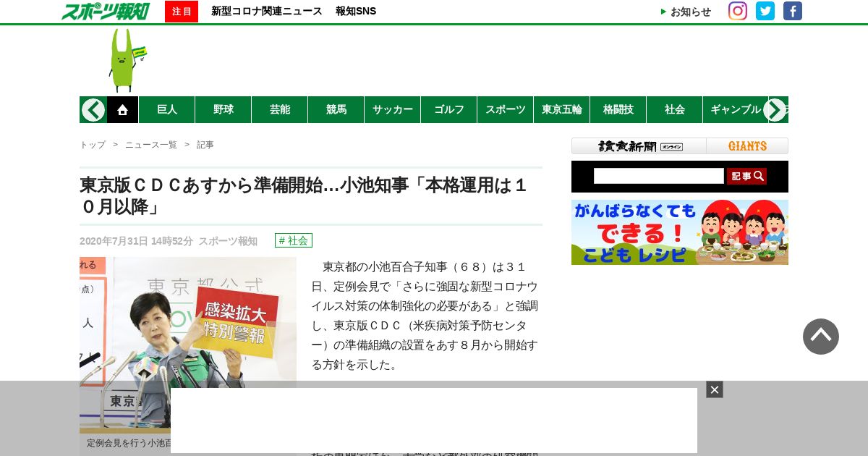Click the bottom white ad box
The height and width of the screenshot is (456, 868).
click(x=434, y=421)
